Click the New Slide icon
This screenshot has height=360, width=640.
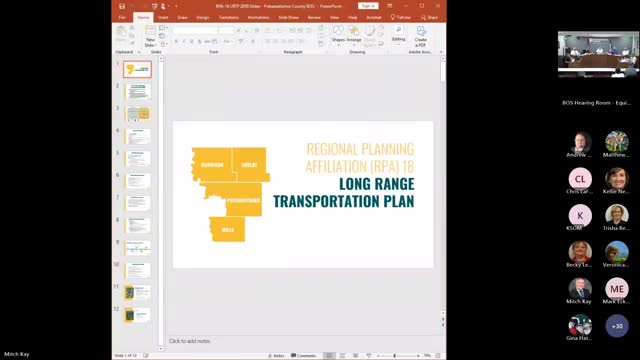coord(150,31)
